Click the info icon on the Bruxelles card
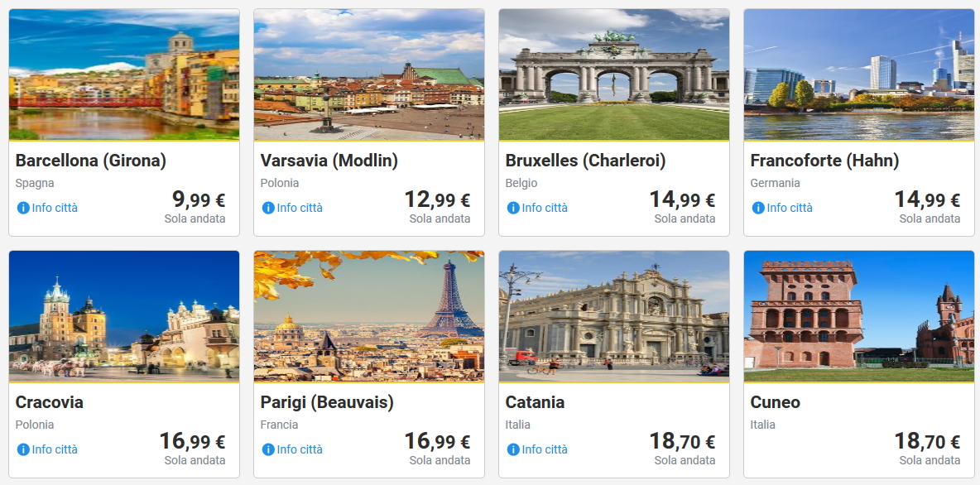Viewport: 980px width, 485px height. coord(513,208)
